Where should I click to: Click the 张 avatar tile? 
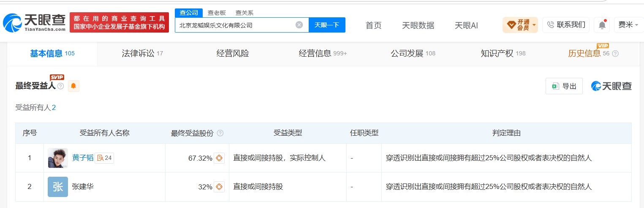(x=58, y=186)
